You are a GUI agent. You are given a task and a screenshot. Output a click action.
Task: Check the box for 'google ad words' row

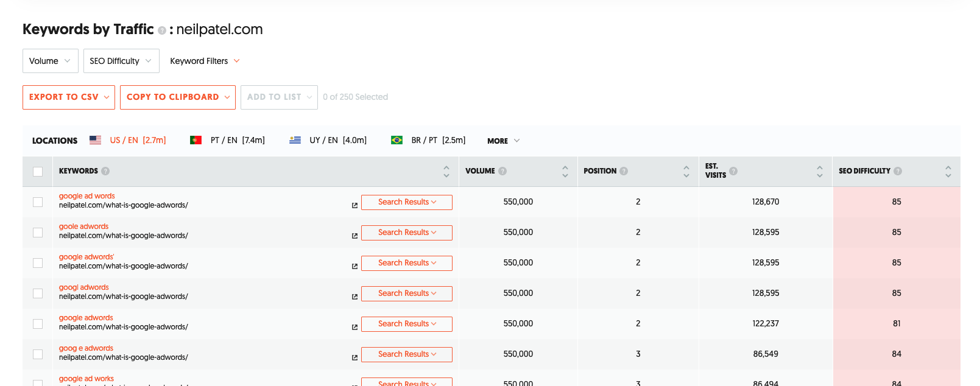click(x=38, y=202)
